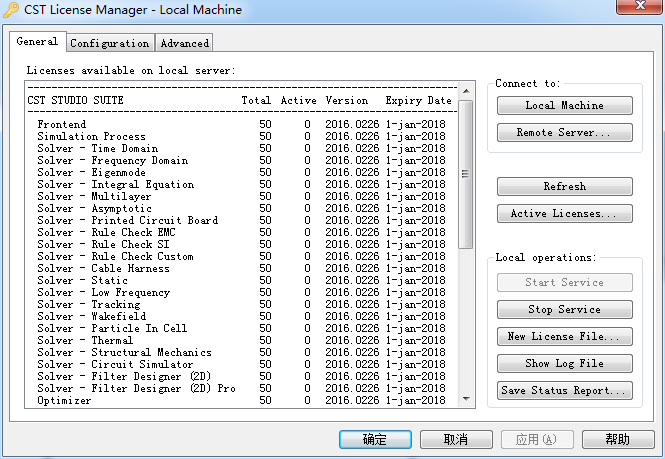This screenshot has width=665, height=459.
Task: Select Solver - Particle In Cell row
Action: [x=241, y=328]
